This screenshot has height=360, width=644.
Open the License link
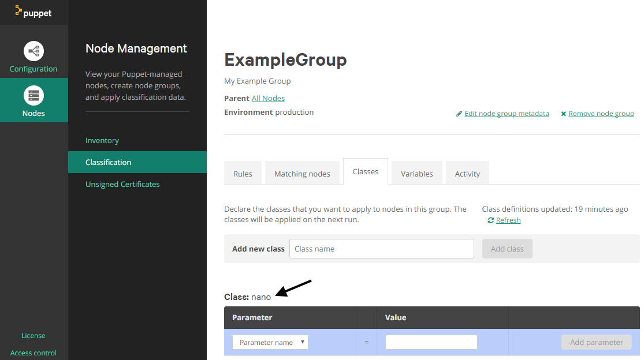(x=33, y=335)
